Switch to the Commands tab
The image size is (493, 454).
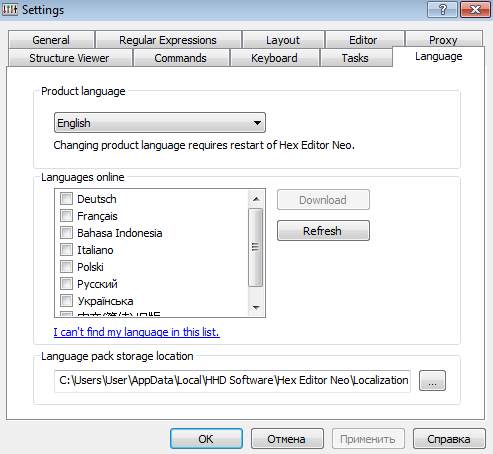[180, 58]
